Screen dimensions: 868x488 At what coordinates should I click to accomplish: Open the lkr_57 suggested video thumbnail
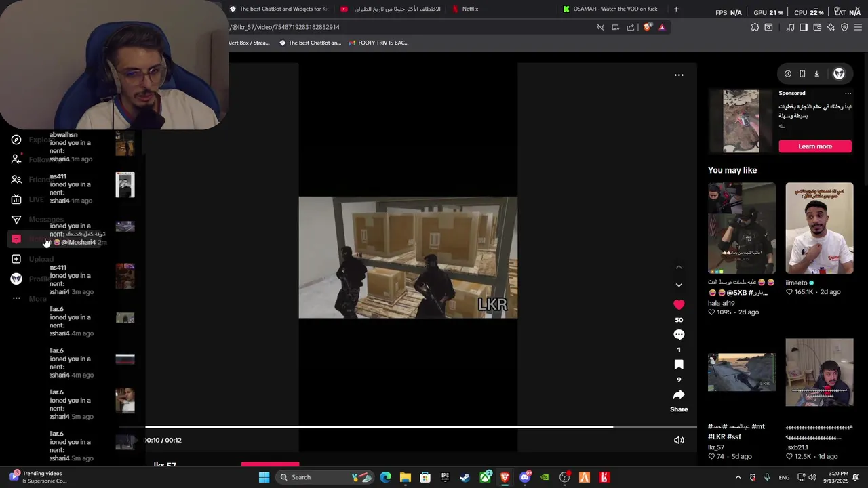pyautogui.click(x=741, y=372)
